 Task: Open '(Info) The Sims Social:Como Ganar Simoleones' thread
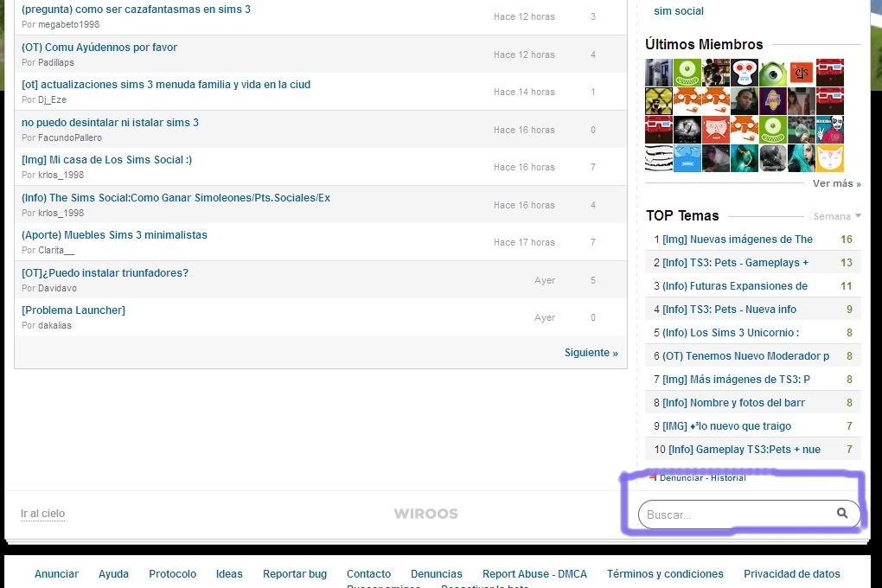tap(176, 197)
